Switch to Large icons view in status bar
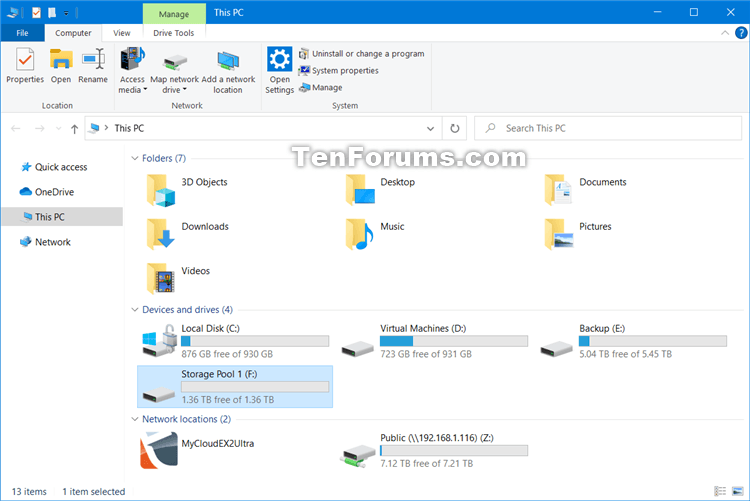The height and width of the screenshot is (501, 750). [x=738, y=491]
